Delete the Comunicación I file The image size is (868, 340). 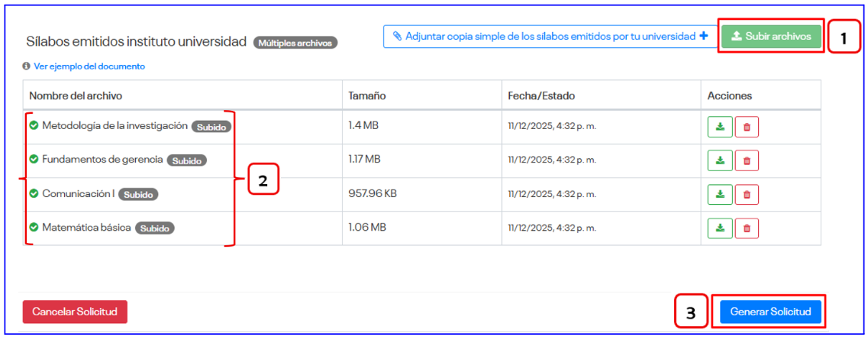click(747, 194)
